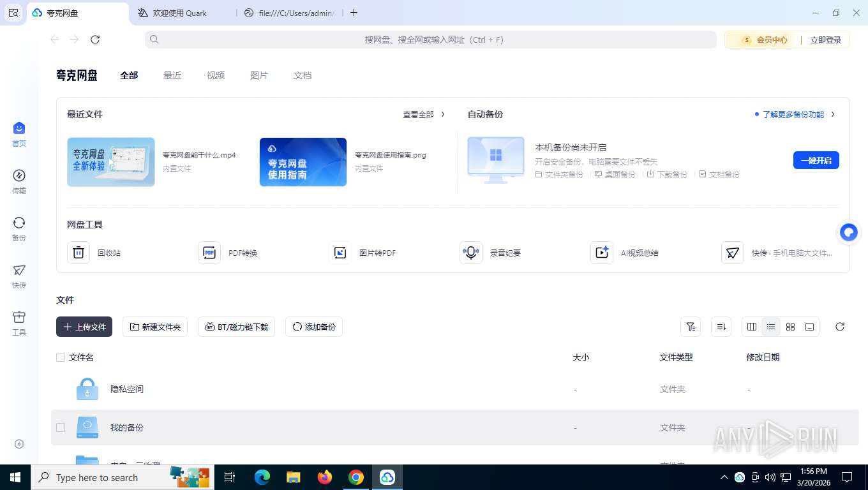
Task: Refresh the file list with reload icon
Action: click(x=840, y=327)
